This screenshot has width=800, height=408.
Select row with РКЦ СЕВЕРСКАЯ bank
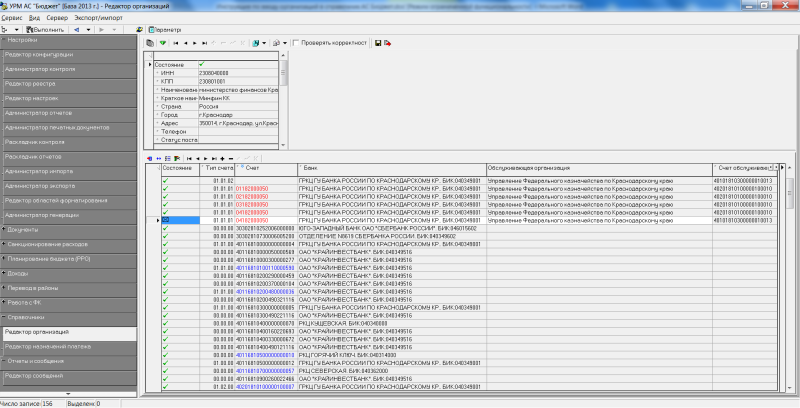[469, 371]
